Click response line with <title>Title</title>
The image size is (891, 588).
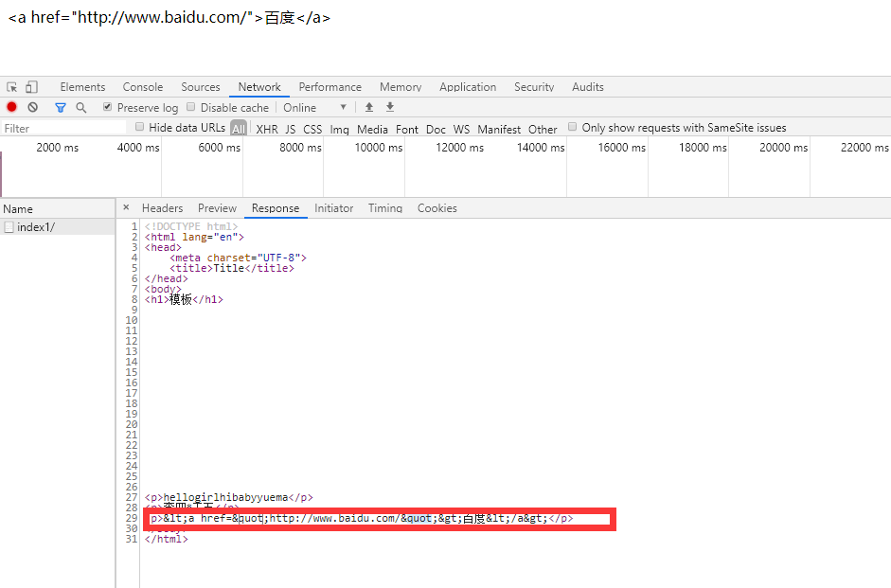(x=232, y=268)
